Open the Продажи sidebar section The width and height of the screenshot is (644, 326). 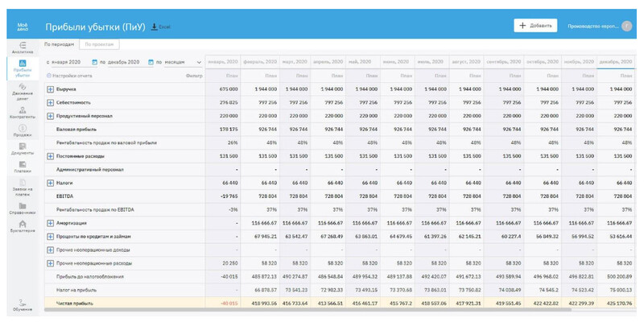(x=23, y=130)
